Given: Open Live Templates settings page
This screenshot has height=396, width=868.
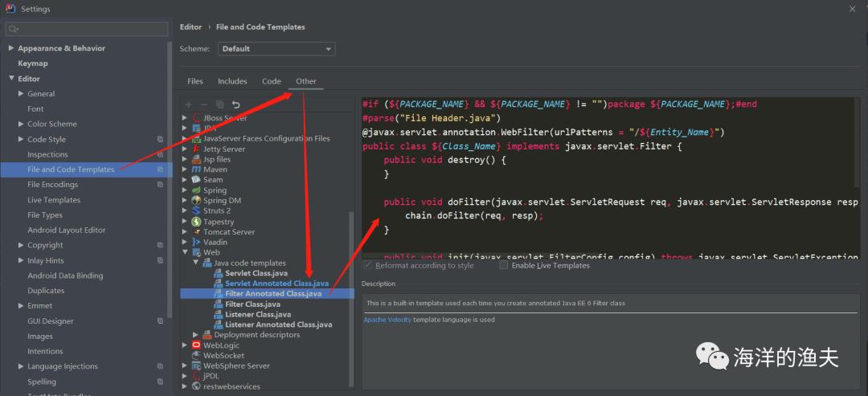Looking at the screenshot, I should tap(54, 200).
